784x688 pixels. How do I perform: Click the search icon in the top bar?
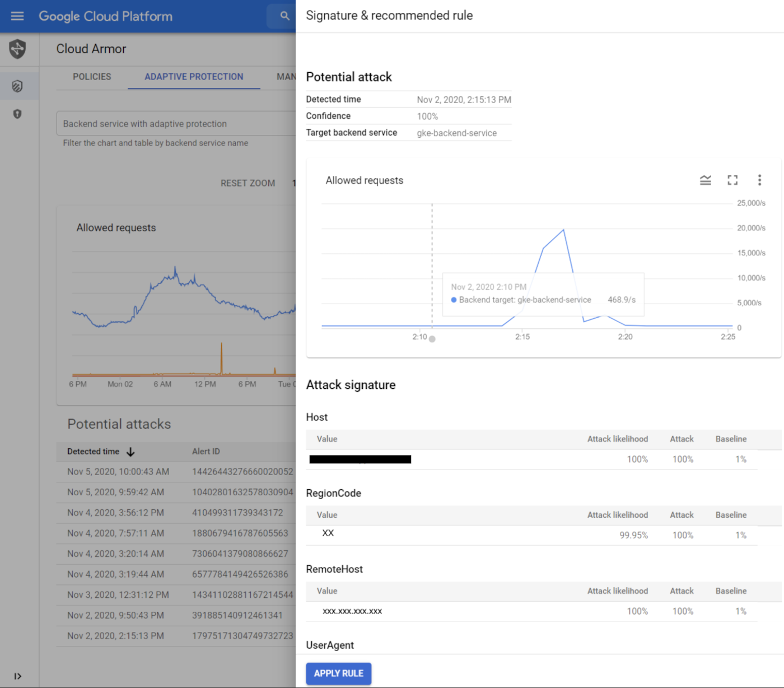285,16
